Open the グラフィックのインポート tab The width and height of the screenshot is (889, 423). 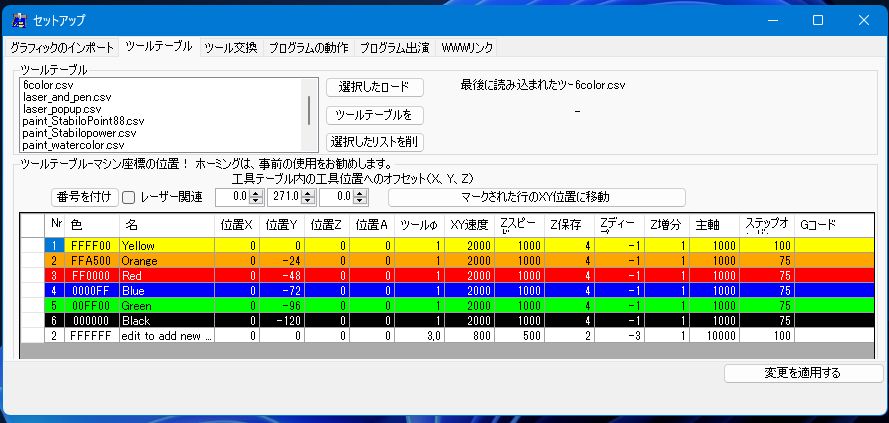62,48
